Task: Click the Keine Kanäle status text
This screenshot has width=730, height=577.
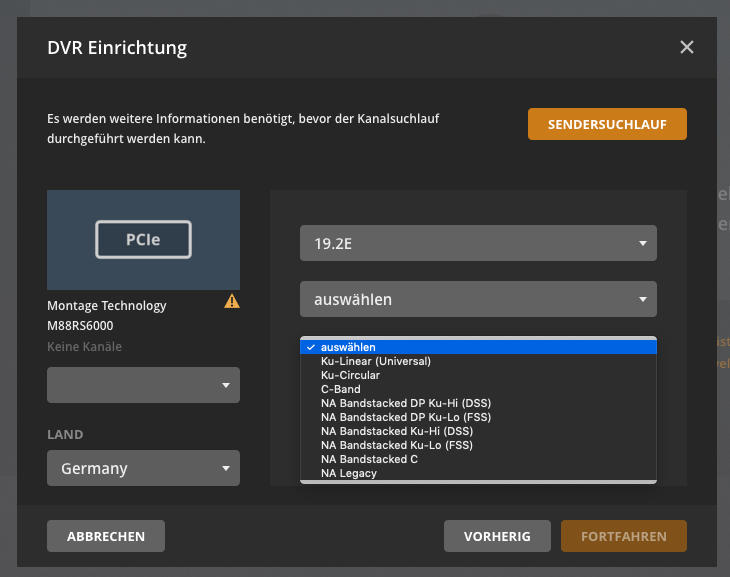Action: (x=84, y=346)
